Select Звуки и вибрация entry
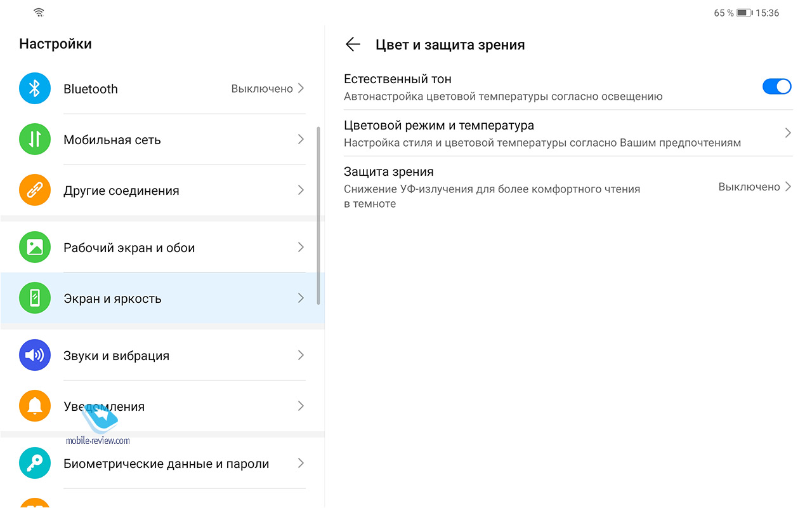 [x=117, y=356]
